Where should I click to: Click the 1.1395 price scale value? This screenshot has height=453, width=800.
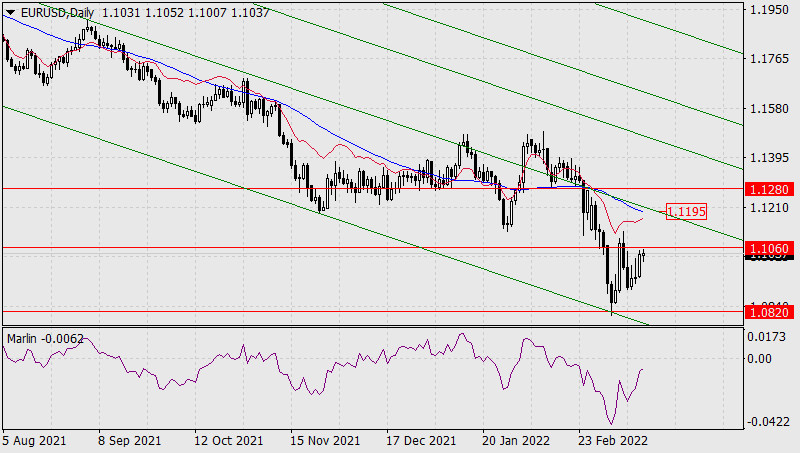(769, 158)
